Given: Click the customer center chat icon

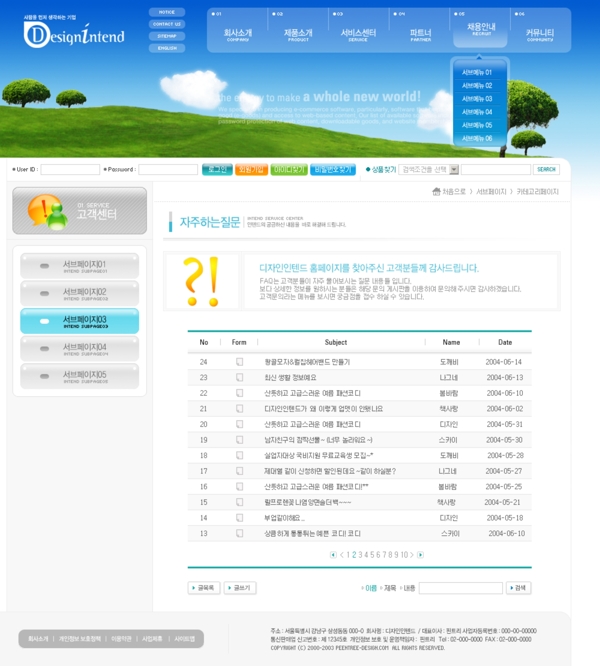Looking at the screenshot, I should click(47, 212).
